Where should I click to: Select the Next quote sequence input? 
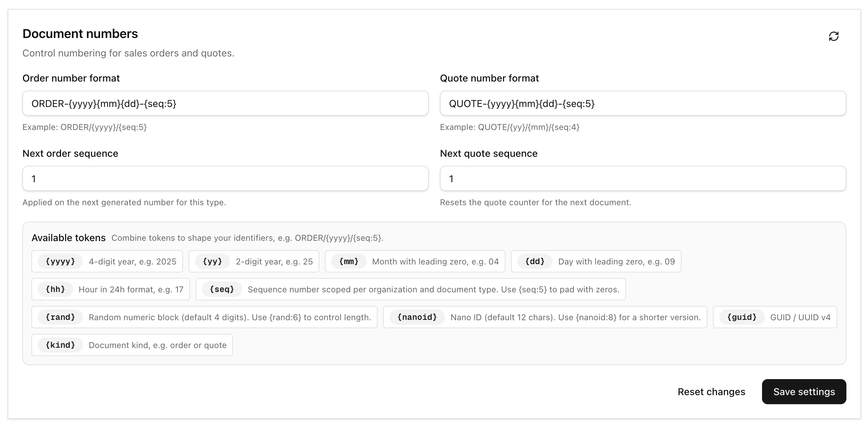click(642, 179)
